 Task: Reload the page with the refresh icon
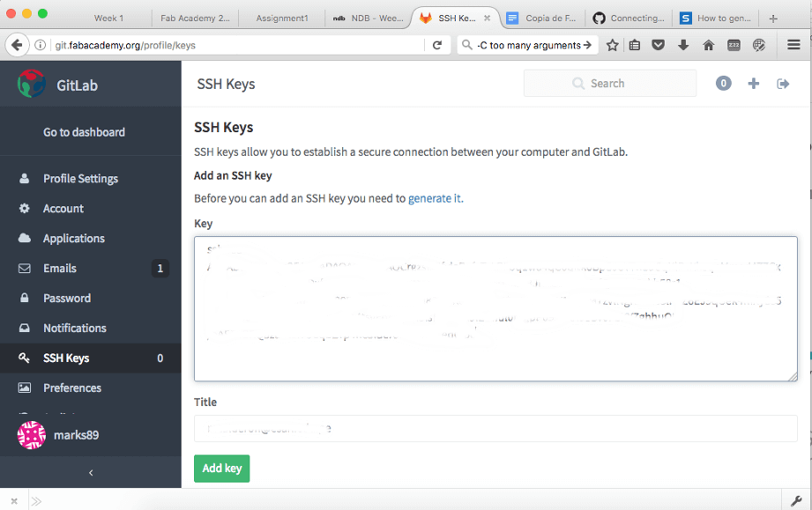[x=437, y=45]
